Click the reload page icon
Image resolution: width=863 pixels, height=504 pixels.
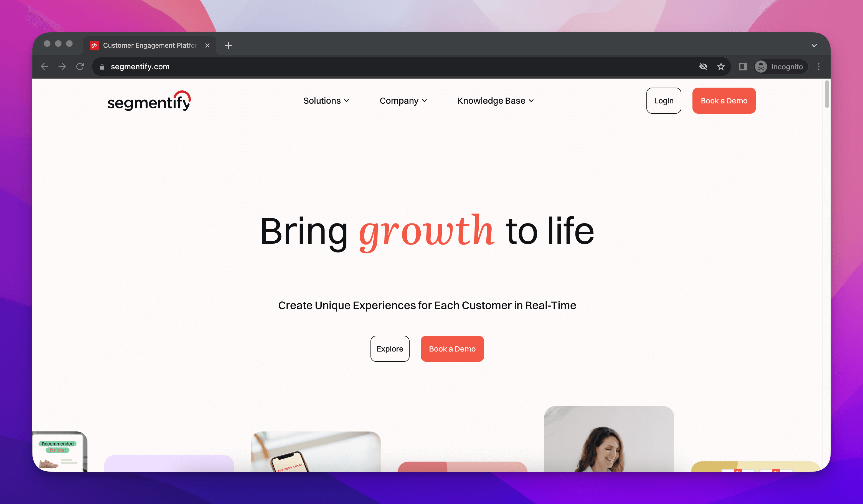pos(80,67)
